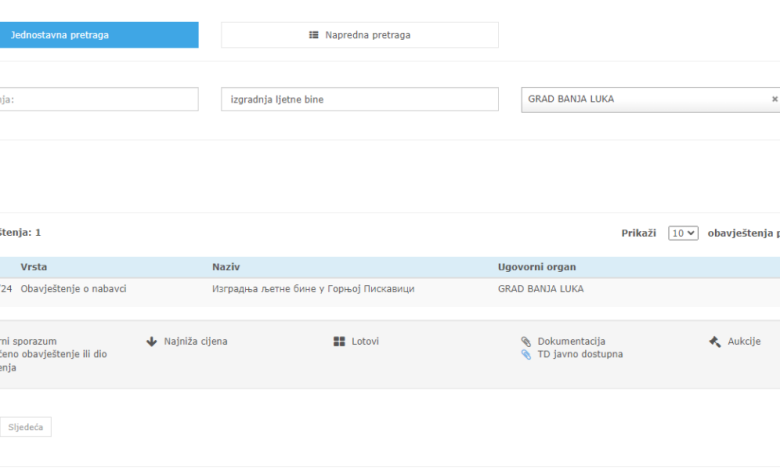Clear GRAD BANJA LUKA with the x icon
Screen dimensions: 780x470
click(773, 99)
